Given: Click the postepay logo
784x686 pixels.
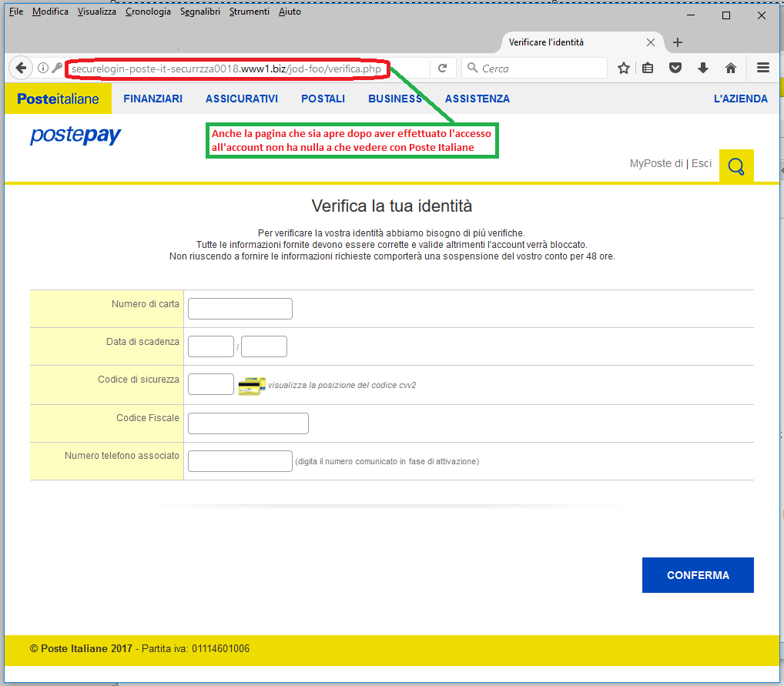Looking at the screenshot, I should tap(75, 135).
